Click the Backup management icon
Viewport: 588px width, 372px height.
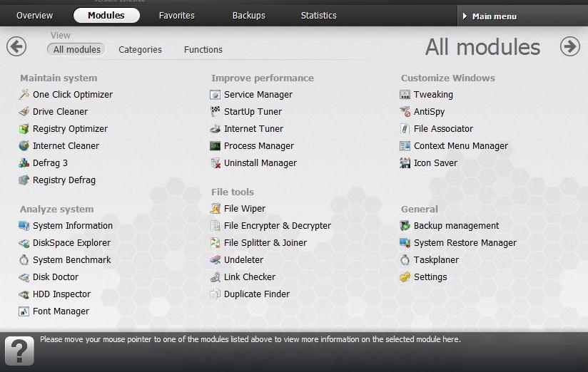405,226
